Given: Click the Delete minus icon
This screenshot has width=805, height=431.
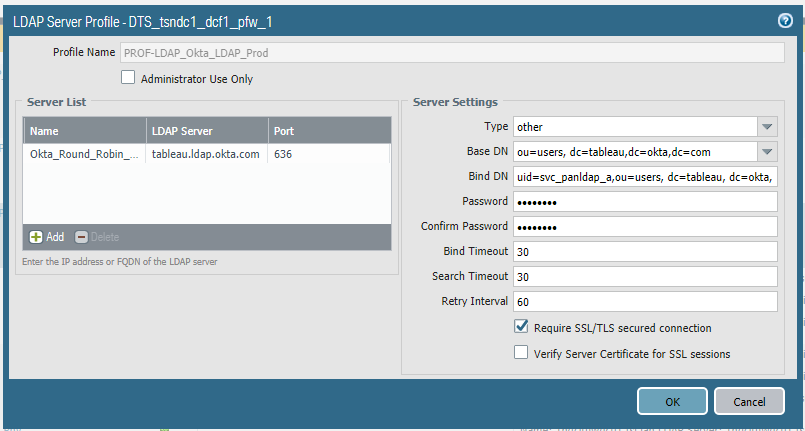Looking at the screenshot, I should point(81,237).
